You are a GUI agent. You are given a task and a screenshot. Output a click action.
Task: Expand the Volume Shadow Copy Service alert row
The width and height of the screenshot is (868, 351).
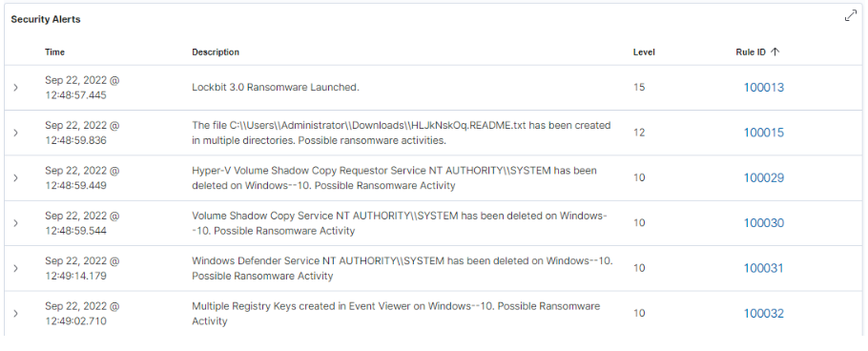pos(15,223)
